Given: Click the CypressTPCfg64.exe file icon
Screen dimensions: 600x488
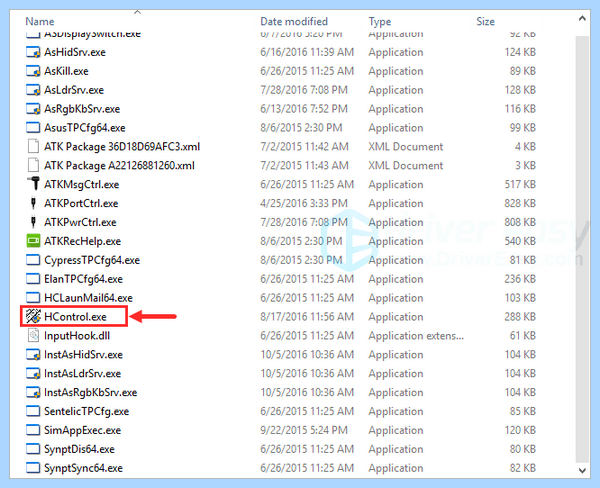Looking at the screenshot, I should pos(33,260).
